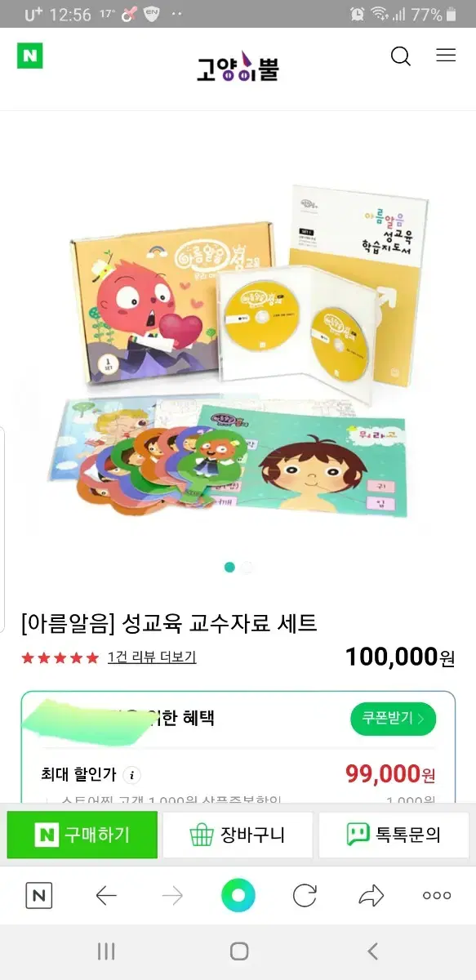Open 톡톡문의 chat inquiry
Screen dimensions: 476x980
pos(394,835)
